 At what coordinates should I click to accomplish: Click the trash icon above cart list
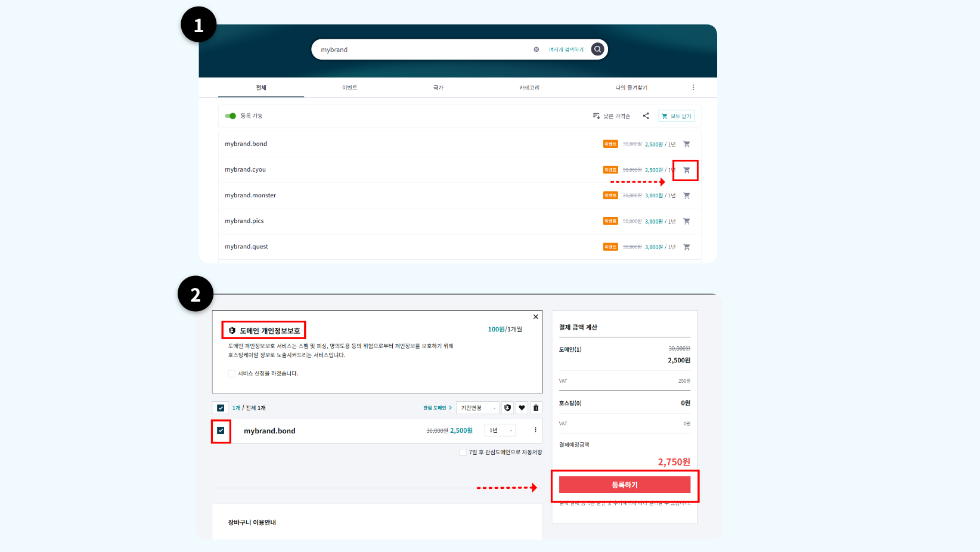pos(536,408)
